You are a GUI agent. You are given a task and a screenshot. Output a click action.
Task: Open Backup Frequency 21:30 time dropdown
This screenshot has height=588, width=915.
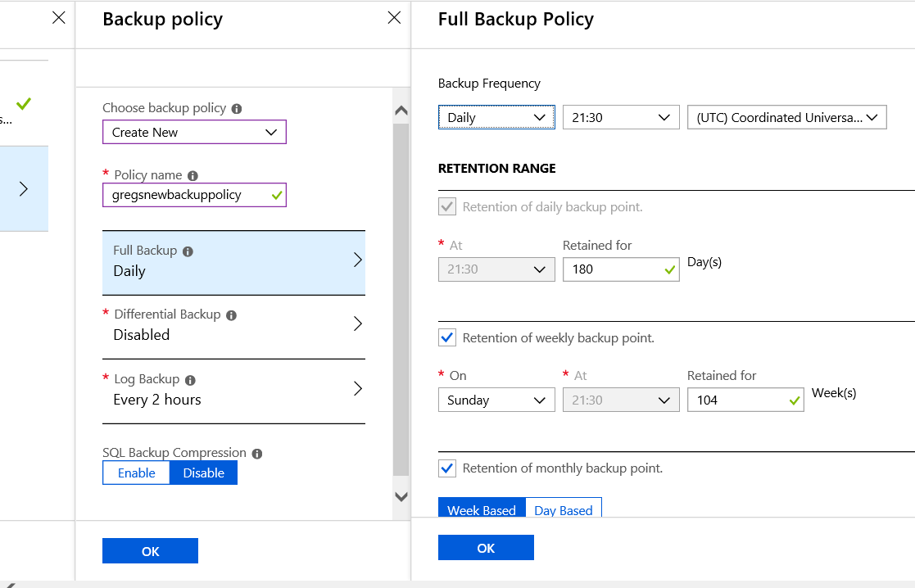621,117
